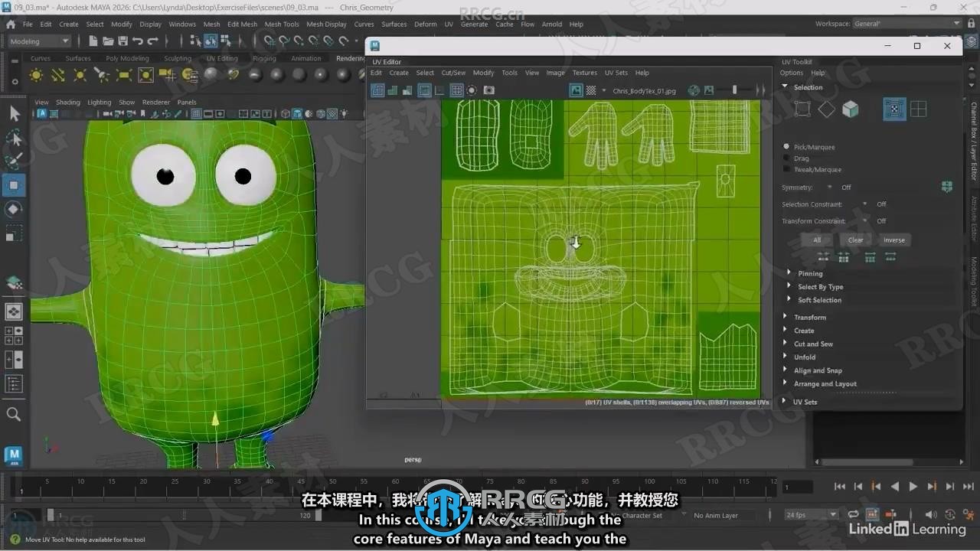Click the UV Editor camera snapshot icon
This screenshot has width=980, height=551.
[x=489, y=90]
